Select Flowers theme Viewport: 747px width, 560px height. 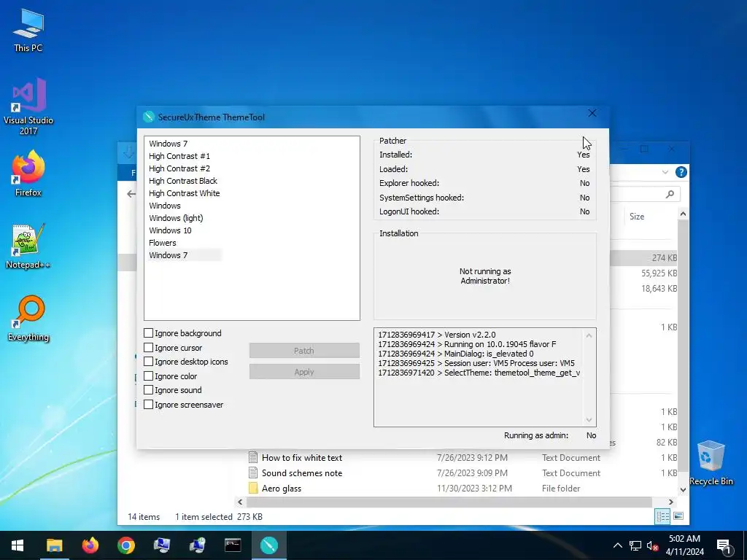click(163, 242)
